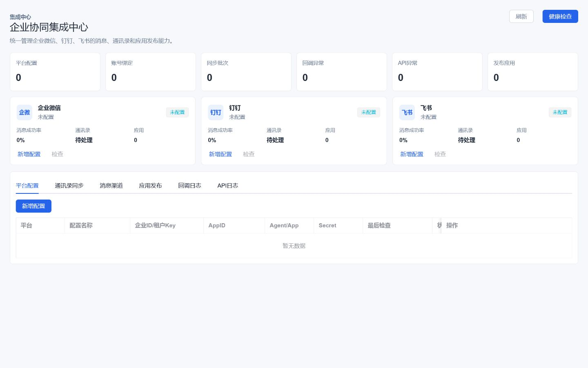Screen dimensions: 588x368
Task: Click the 钉钉 card title text
Action: pyautogui.click(x=235, y=108)
